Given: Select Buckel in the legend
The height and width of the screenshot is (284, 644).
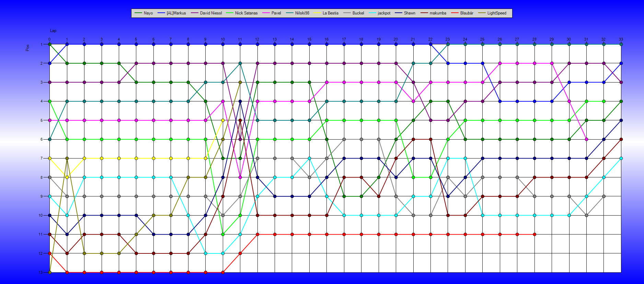Looking at the screenshot, I should (x=354, y=13).
